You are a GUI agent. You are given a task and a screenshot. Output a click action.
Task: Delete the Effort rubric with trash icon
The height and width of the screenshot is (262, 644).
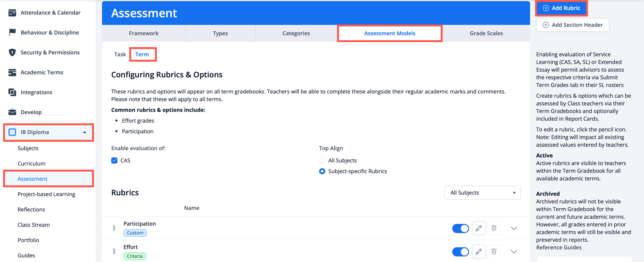pyautogui.click(x=494, y=251)
